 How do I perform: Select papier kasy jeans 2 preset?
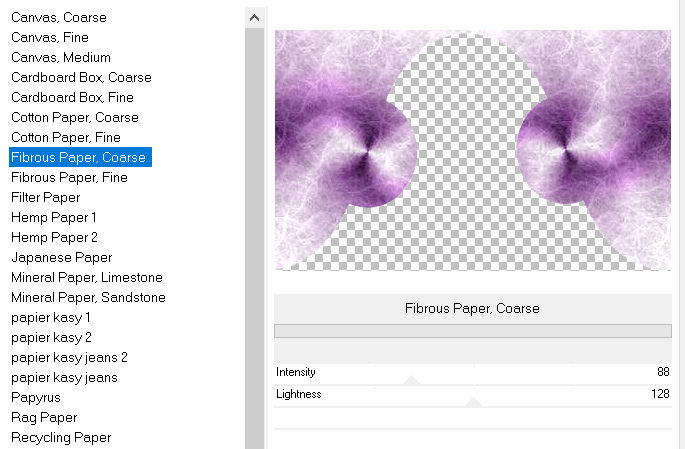coord(69,357)
